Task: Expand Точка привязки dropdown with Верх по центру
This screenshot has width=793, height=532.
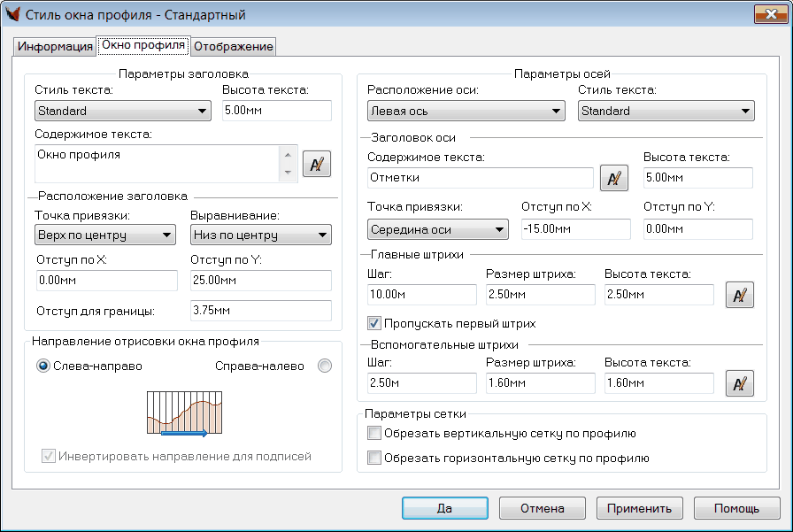Action: coord(105,235)
